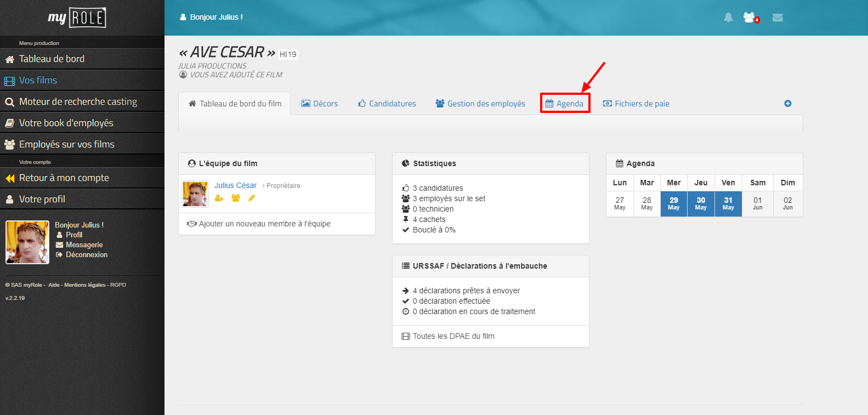
Task: Click the HI19 film code badge
Action: (x=288, y=54)
